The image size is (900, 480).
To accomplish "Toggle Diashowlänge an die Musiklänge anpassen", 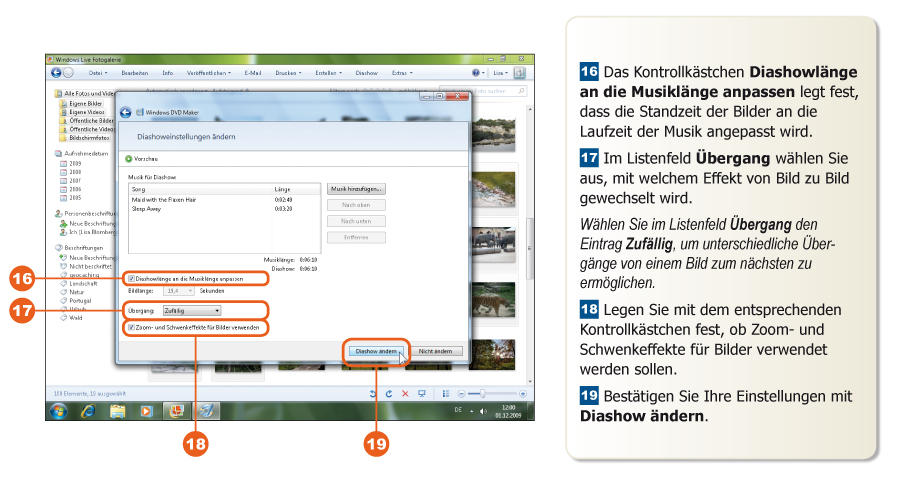I will click(131, 278).
